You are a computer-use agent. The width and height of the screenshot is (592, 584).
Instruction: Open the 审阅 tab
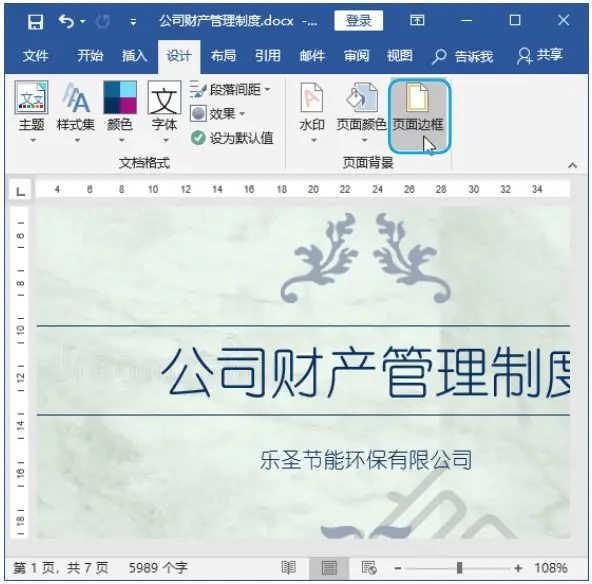(356, 56)
